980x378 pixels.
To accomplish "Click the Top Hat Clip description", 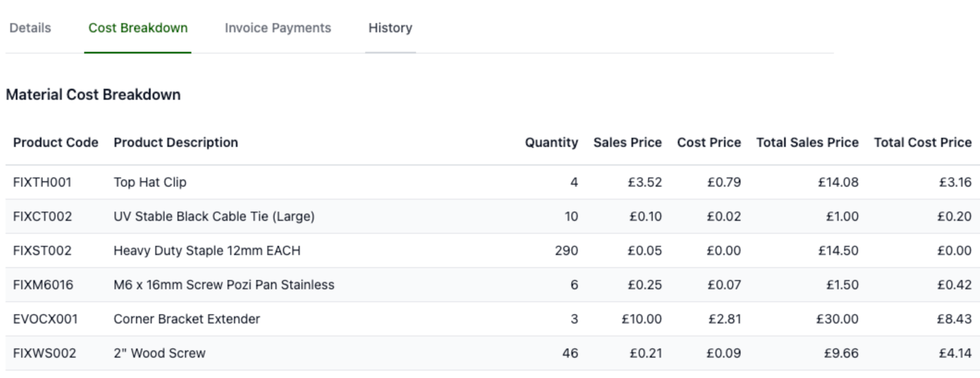I will point(150,182).
